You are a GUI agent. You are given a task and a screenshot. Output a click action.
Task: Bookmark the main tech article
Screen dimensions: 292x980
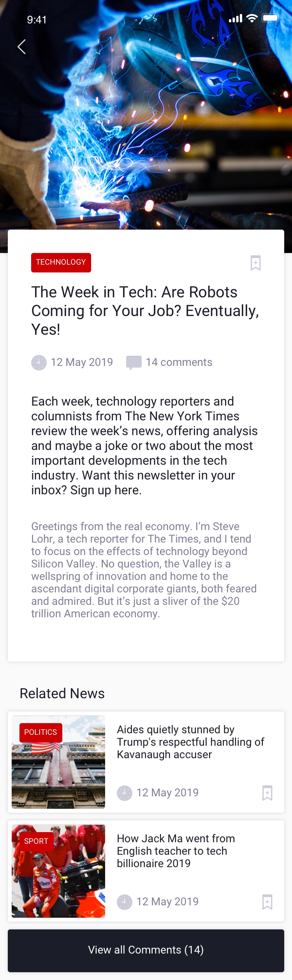pos(255,263)
